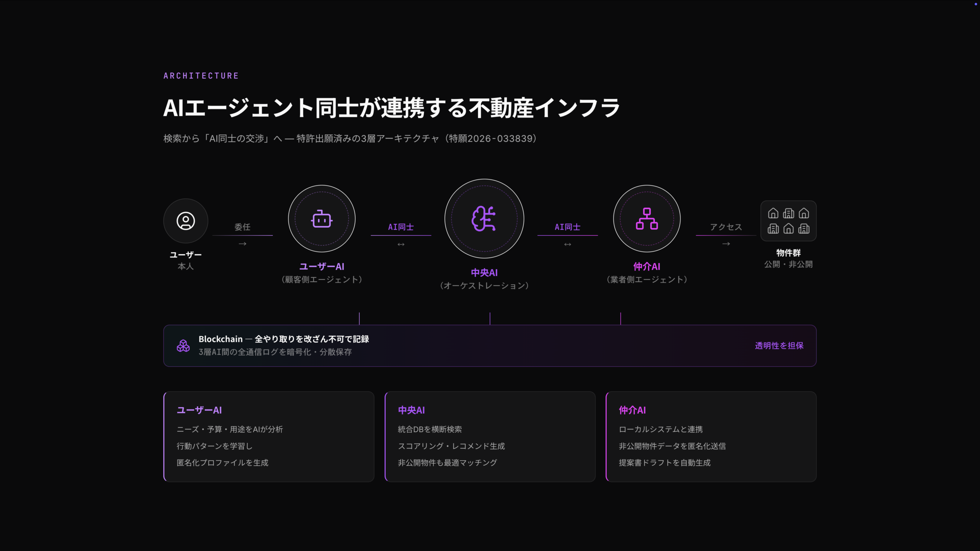Click the 物件群 label

[788, 253]
